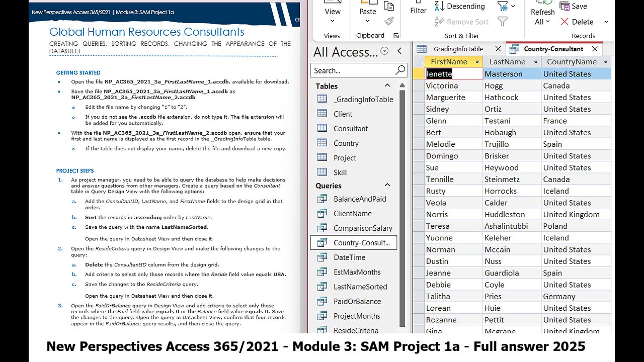Select the PaidOrBalance query icon
Screen dimensions: 644x362
point(322,301)
